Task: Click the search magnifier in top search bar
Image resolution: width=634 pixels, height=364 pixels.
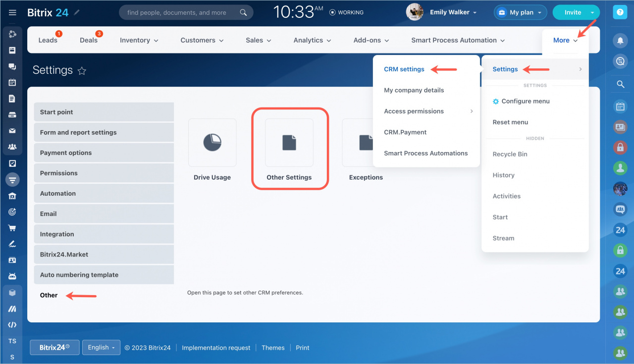Action: pyautogui.click(x=243, y=12)
